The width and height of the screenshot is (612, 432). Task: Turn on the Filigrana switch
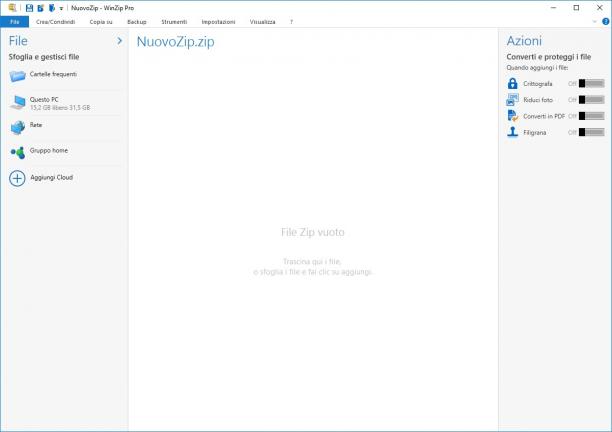(x=591, y=132)
